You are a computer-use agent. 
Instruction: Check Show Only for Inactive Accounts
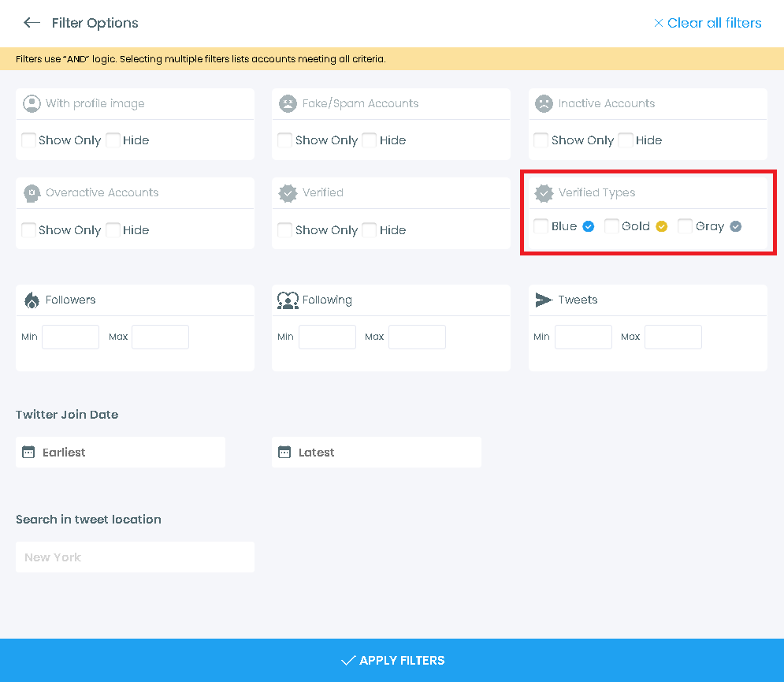tap(541, 140)
